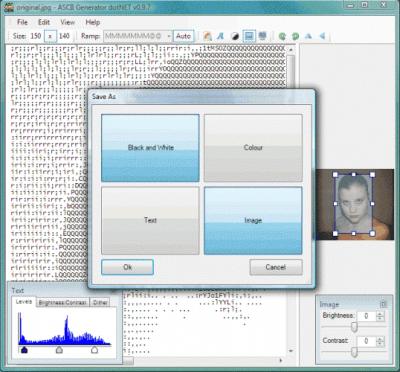Screen dimensions: 400x372
Task: Click the italic A font icon
Action: click(x=220, y=36)
